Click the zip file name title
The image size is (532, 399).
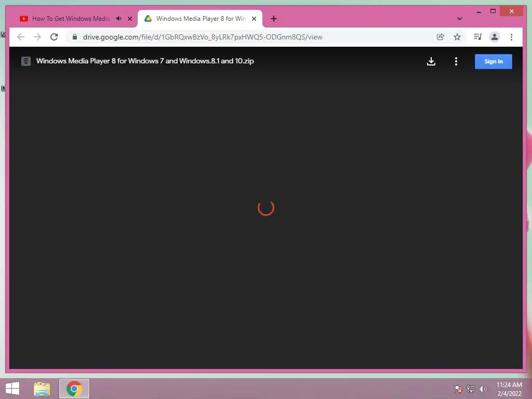145,61
